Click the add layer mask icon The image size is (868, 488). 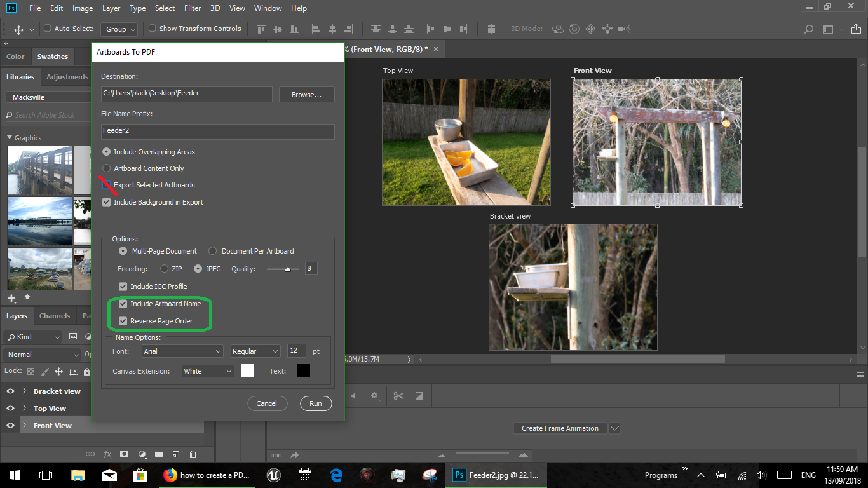point(125,454)
